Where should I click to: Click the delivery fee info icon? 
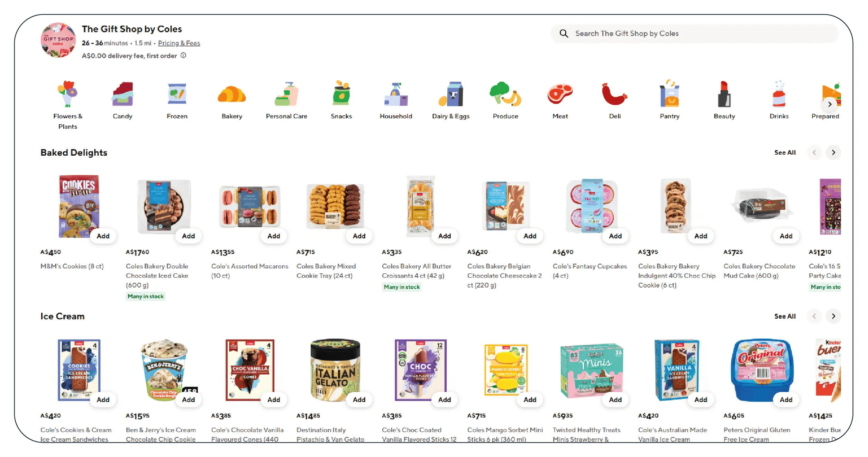(x=183, y=55)
